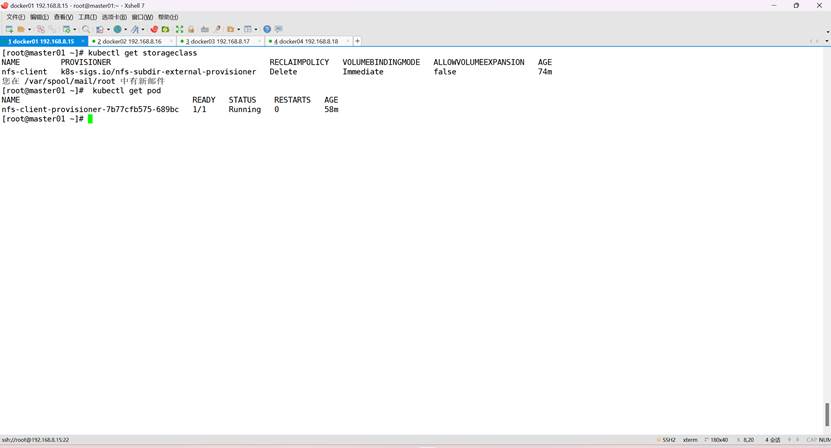Expand the font icon dropdown arrow
831x448 pixels.
pyautogui.click(x=143, y=29)
